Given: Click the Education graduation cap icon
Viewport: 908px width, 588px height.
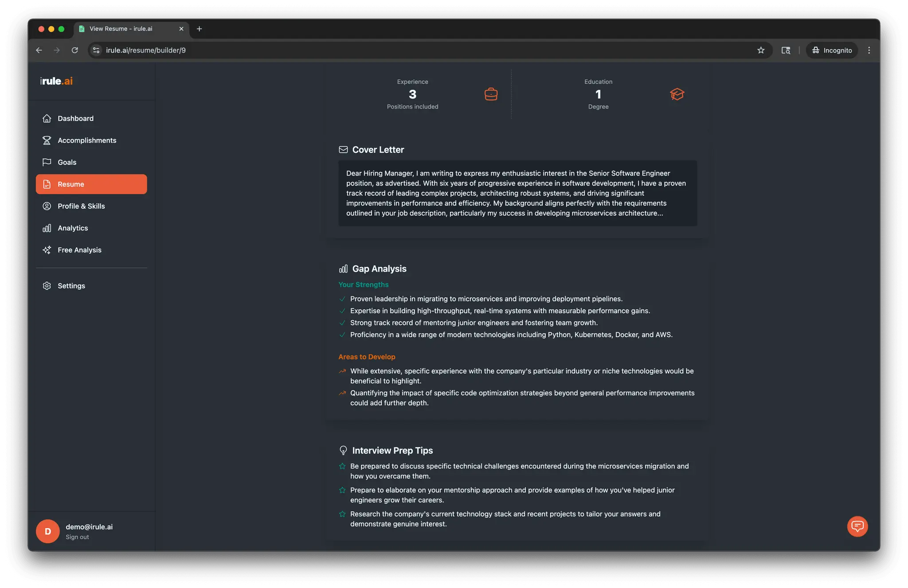Looking at the screenshot, I should click(x=677, y=94).
